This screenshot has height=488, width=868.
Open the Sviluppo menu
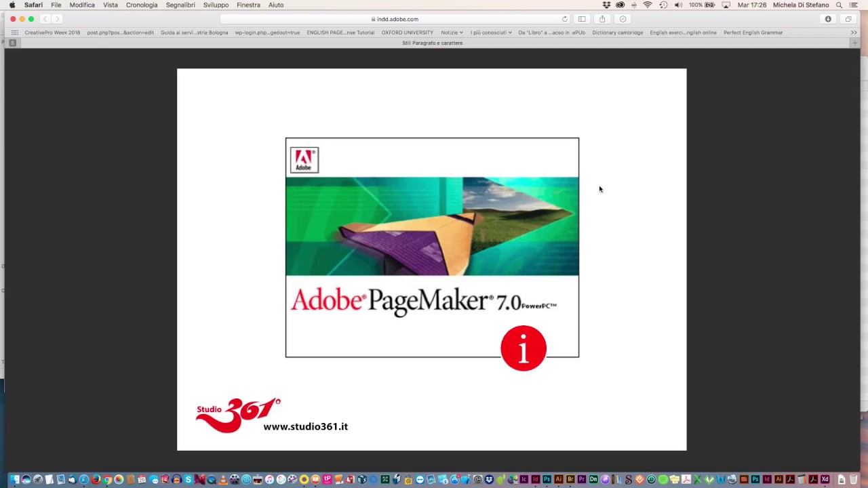click(x=216, y=5)
